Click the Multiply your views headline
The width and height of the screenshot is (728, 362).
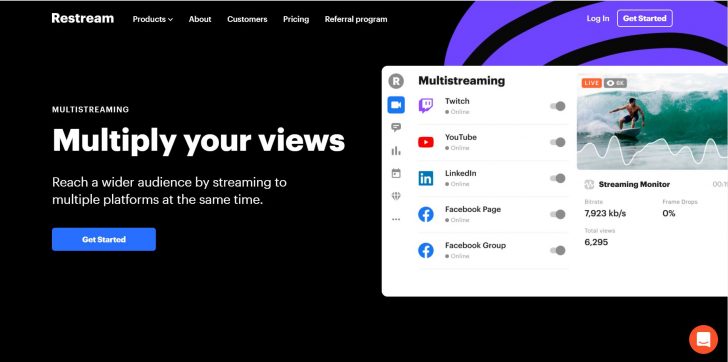(199, 140)
